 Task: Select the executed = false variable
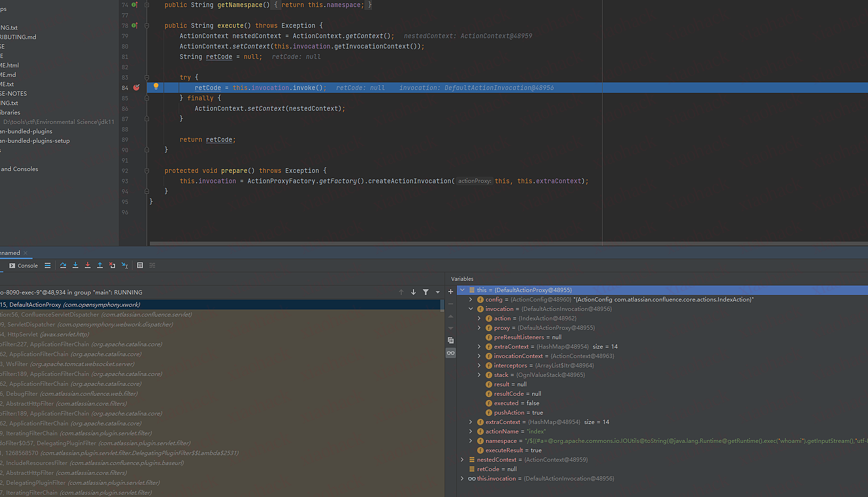point(662,403)
